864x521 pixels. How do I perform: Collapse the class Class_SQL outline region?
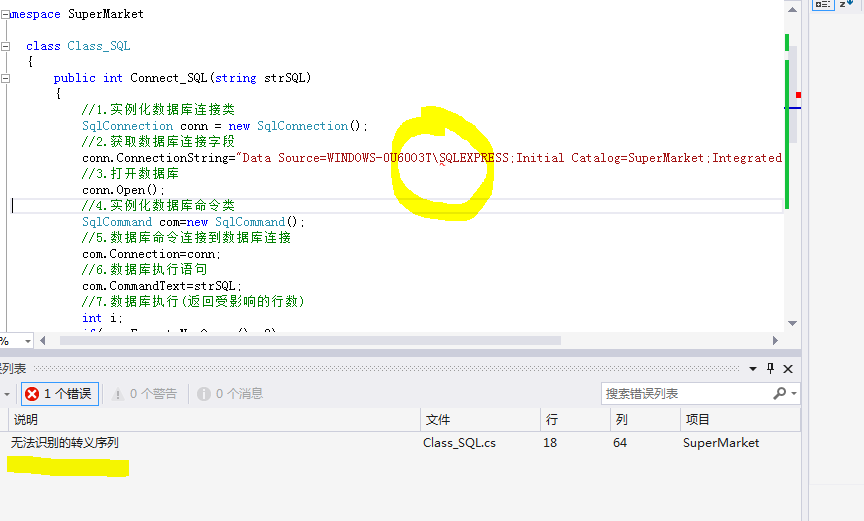(x=5, y=46)
